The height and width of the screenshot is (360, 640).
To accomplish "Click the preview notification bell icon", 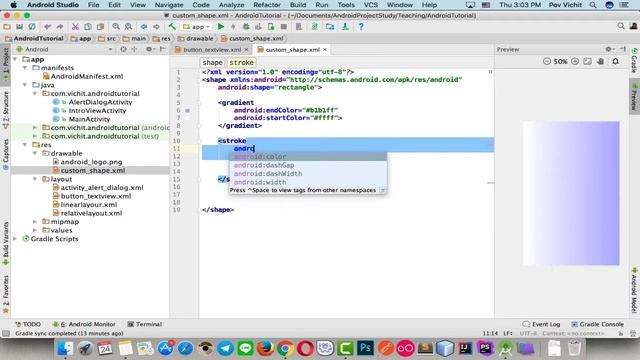I will 616,61.
